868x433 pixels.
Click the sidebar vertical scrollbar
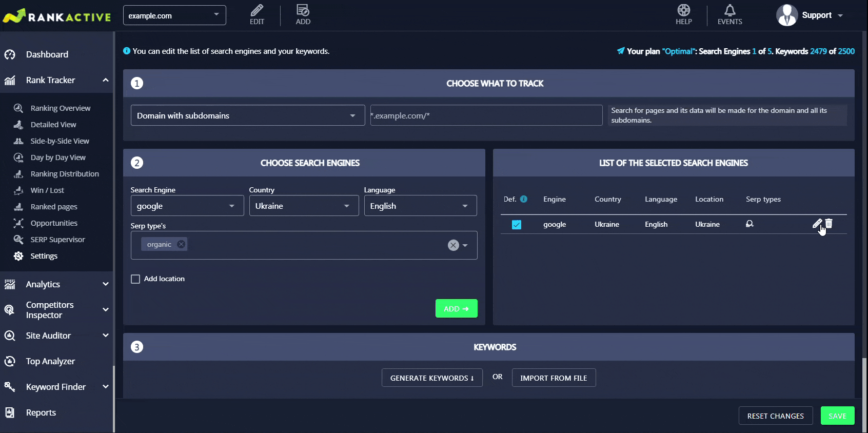pyautogui.click(x=114, y=399)
